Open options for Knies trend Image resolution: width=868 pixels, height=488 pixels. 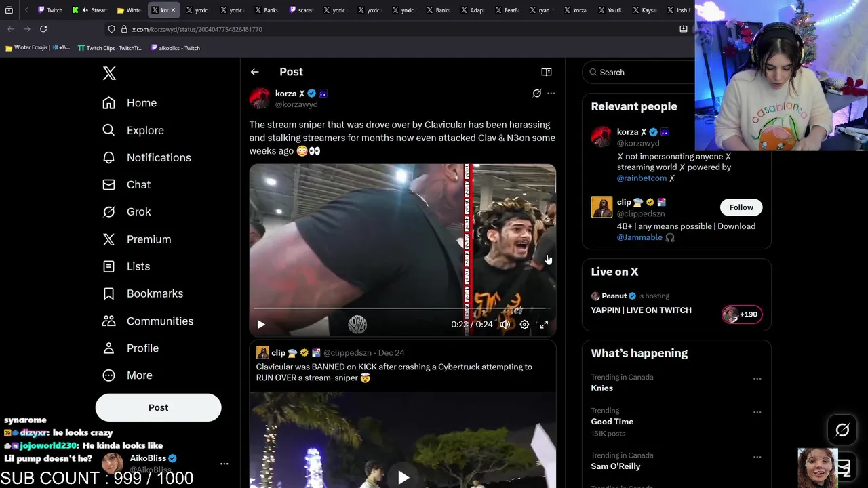pyautogui.click(x=757, y=379)
